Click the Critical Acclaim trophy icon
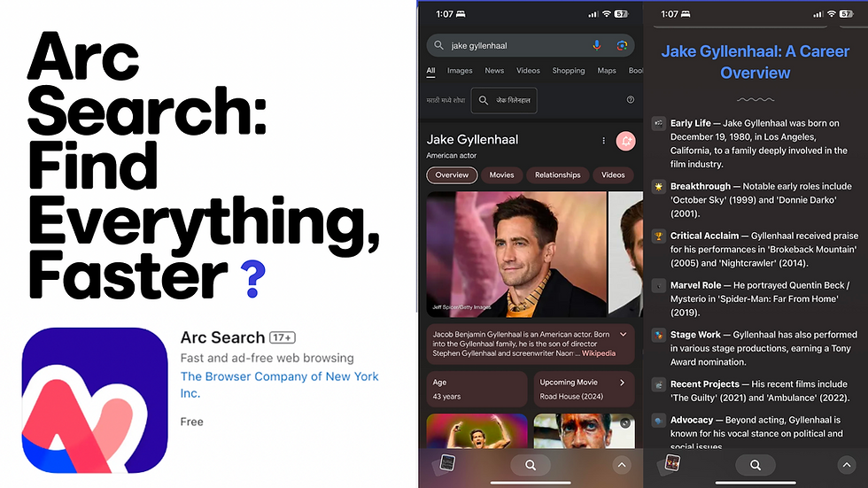The image size is (868, 488). point(658,236)
